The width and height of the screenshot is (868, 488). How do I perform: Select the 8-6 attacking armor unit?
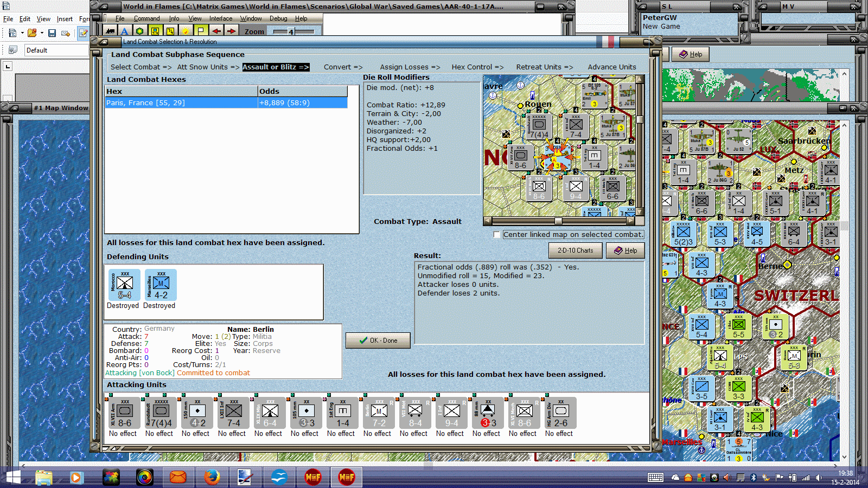coord(125,413)
